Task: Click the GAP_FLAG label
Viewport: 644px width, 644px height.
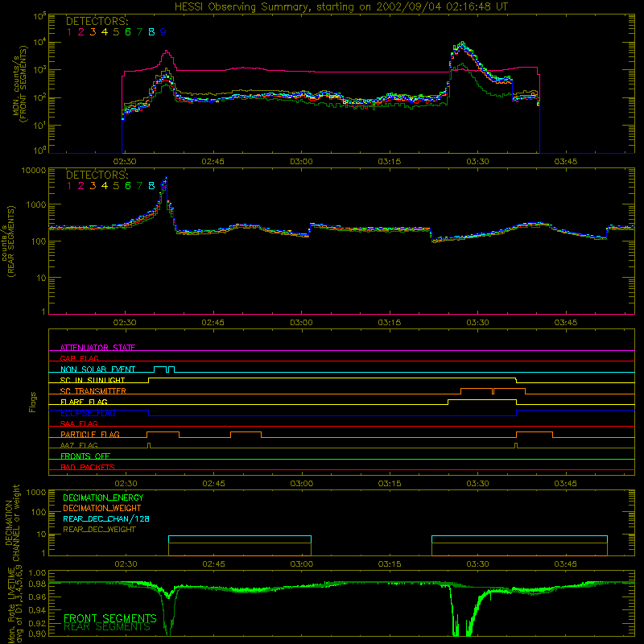Action: (79, 358)
